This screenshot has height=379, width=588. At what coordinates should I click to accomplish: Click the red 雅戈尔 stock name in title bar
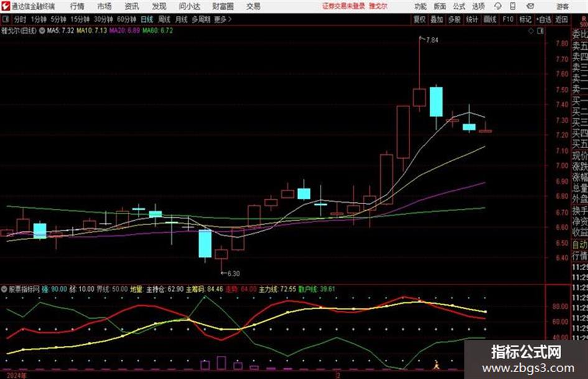pos(378,6)
